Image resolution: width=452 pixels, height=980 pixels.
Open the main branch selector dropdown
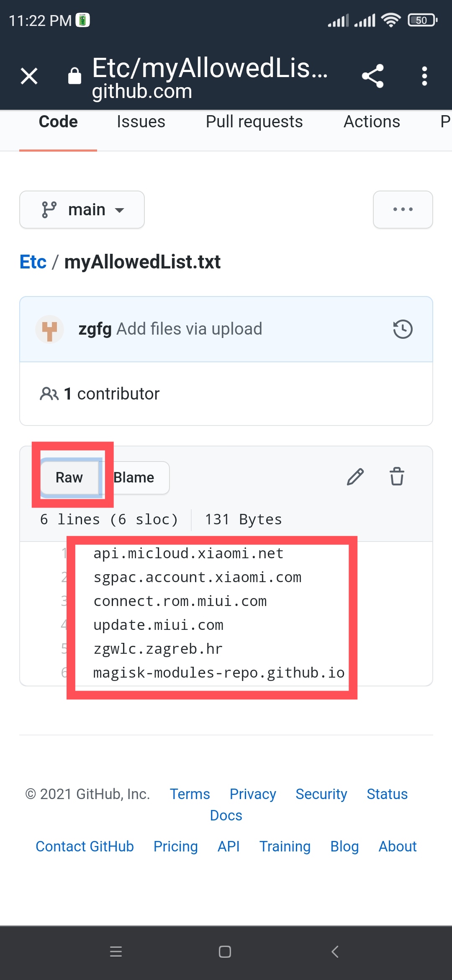[x=82, y=209]
